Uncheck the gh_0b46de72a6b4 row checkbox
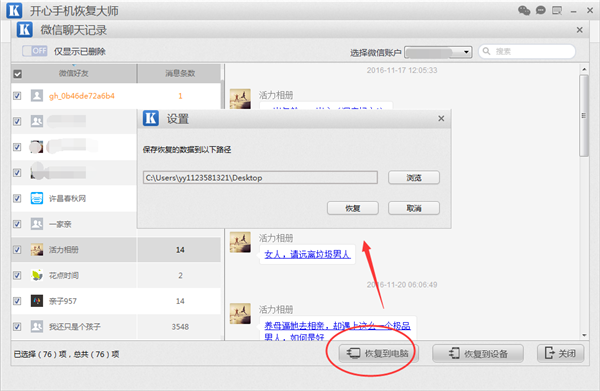This screenshot has width=600, height=391. 17,96
